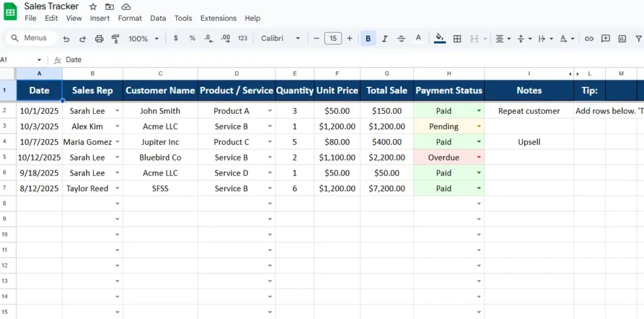The height and width of the screenshot is (319, 644).
Task: Open Service D dropdown arrow
Action: tap(270, 173)
